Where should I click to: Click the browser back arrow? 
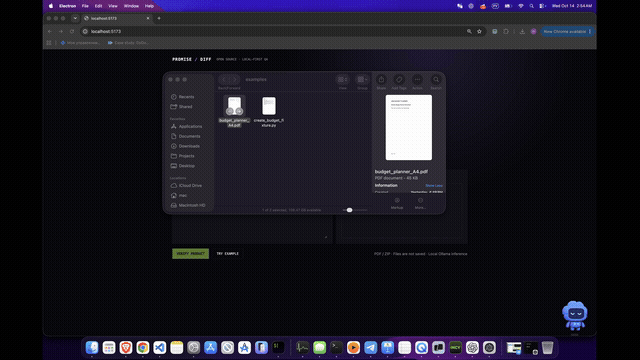pyautogui.click(x=50, y=31)
